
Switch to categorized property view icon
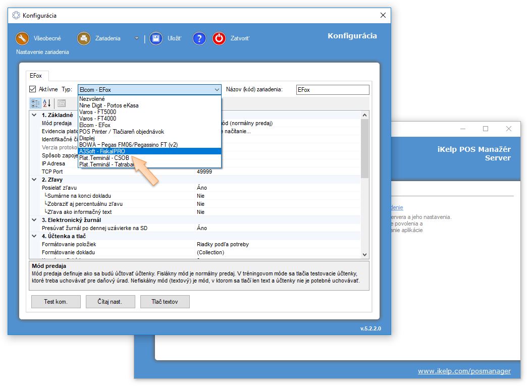pos(35,103)
